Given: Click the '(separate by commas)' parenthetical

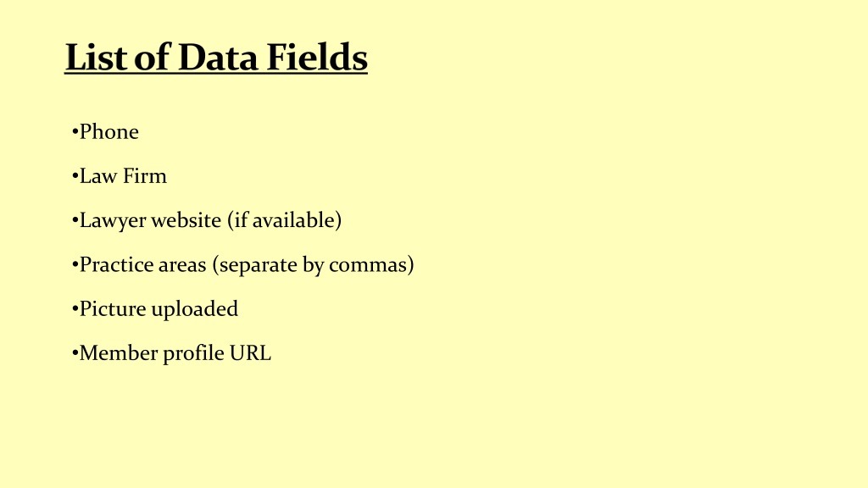Looking at the screenshot, I should pos(314,265).
